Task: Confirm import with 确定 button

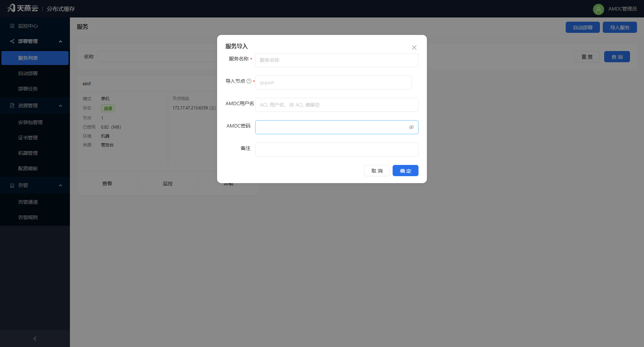Action: tap(406, 171)
